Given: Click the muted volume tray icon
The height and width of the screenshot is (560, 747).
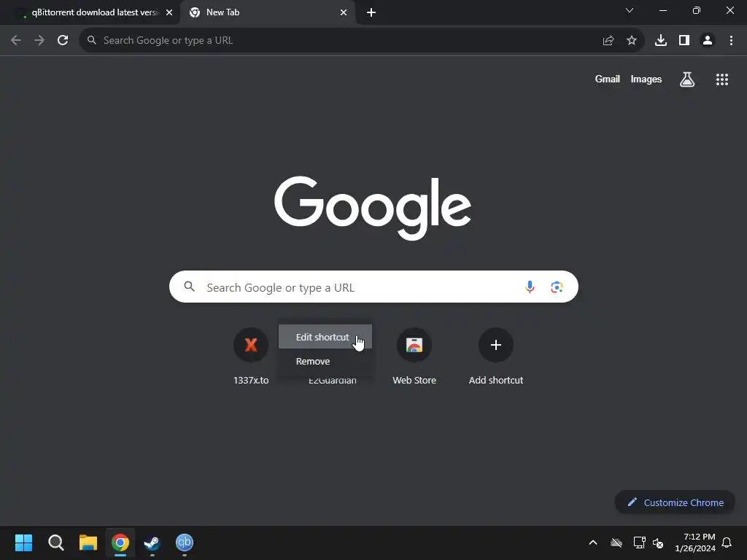Looking at the screenshot, I should pyautogui.click(x=658, y=542).
